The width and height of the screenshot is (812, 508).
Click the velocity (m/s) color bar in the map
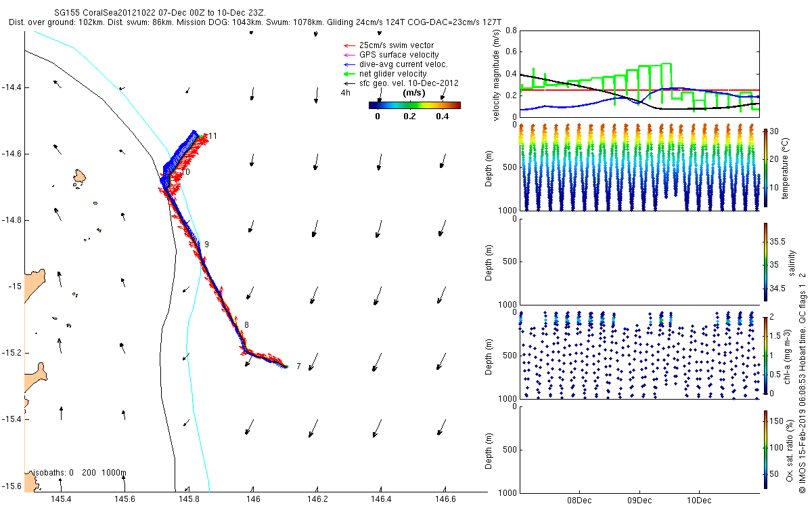(414, 105)
